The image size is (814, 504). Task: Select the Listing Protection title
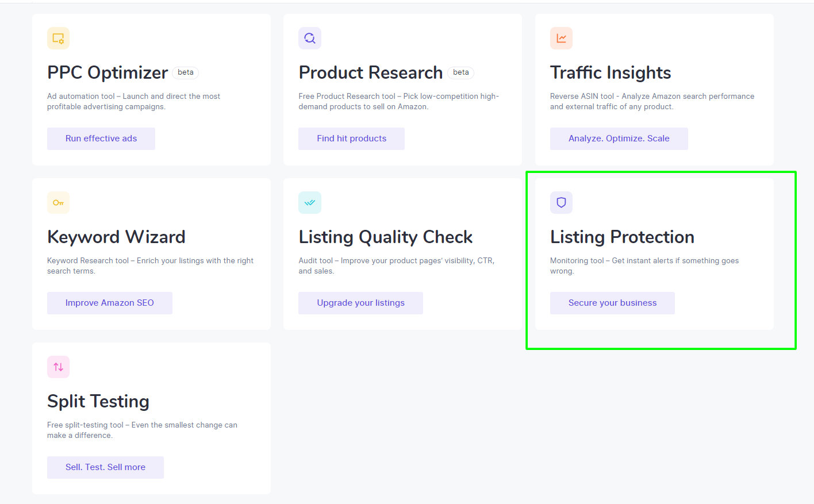pyautogui.click(x=622, y=237)
